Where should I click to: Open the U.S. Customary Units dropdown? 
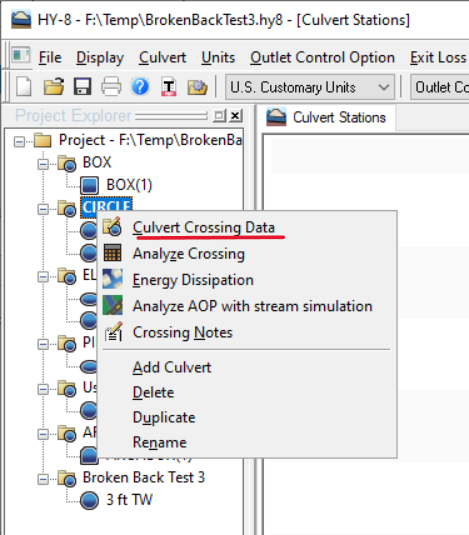pos(310,87)
